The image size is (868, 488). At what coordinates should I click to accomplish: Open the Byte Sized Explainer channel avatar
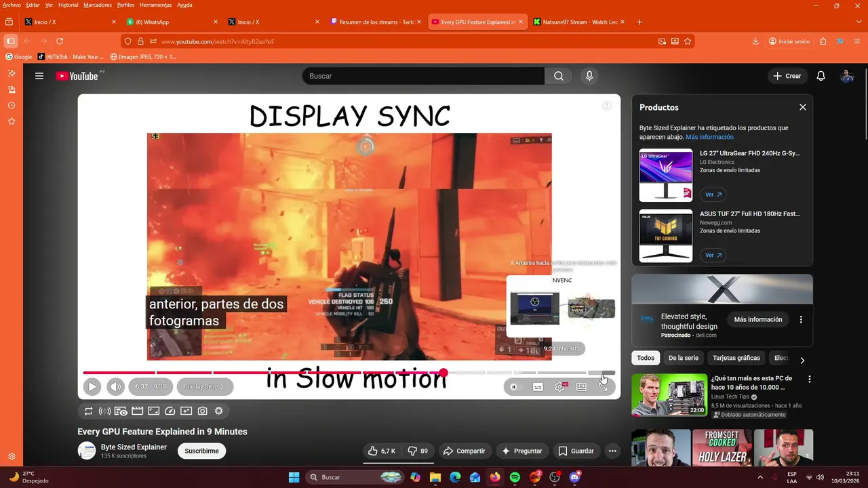coord(87,451)
